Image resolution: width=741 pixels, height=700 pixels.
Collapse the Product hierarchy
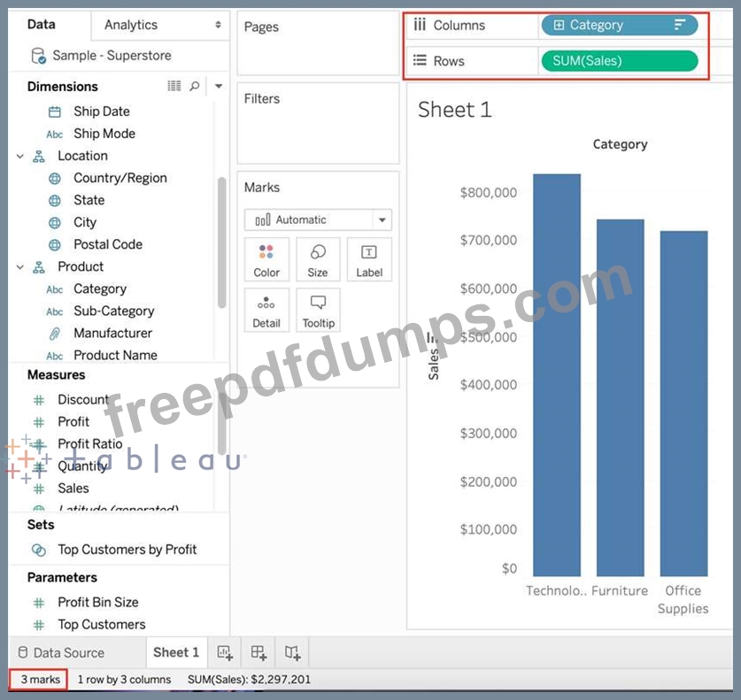[19, 267]
